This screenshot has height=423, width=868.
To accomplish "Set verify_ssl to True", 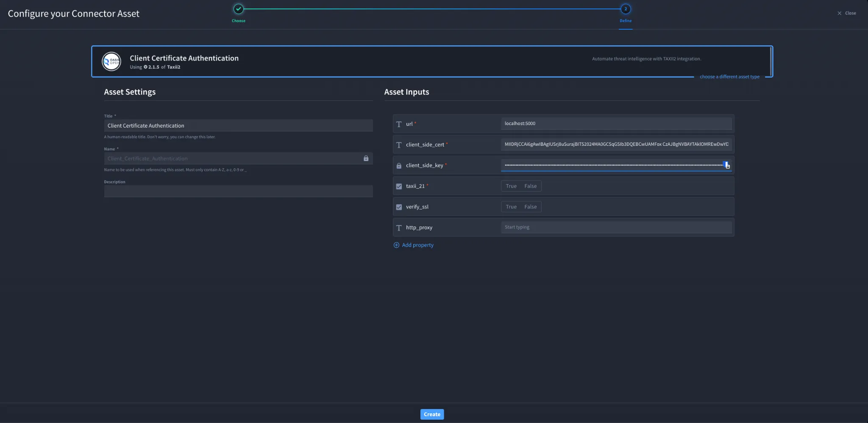I will (511, 207).
